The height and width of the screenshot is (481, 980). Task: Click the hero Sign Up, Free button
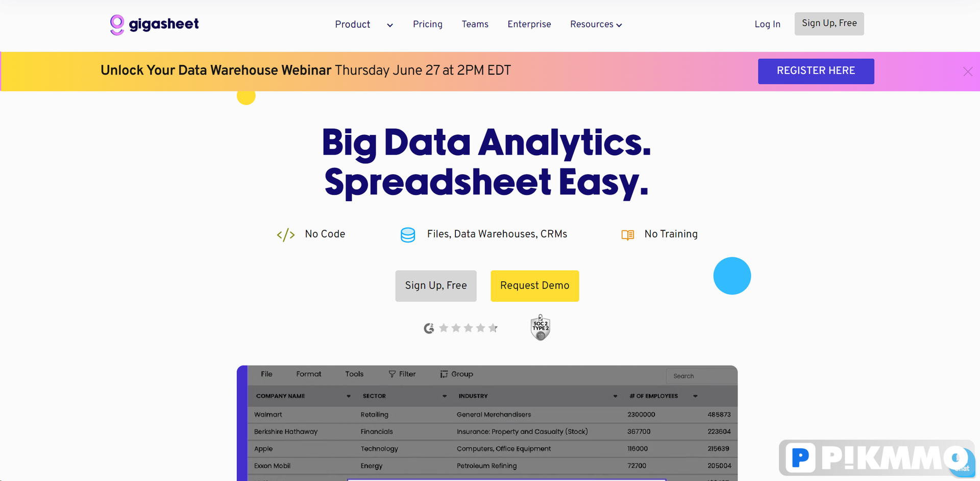coord(436,286)
